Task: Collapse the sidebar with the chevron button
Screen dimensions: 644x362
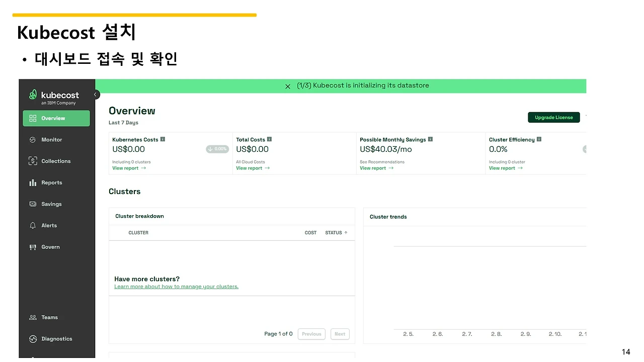Action: [x=95, y=95]
